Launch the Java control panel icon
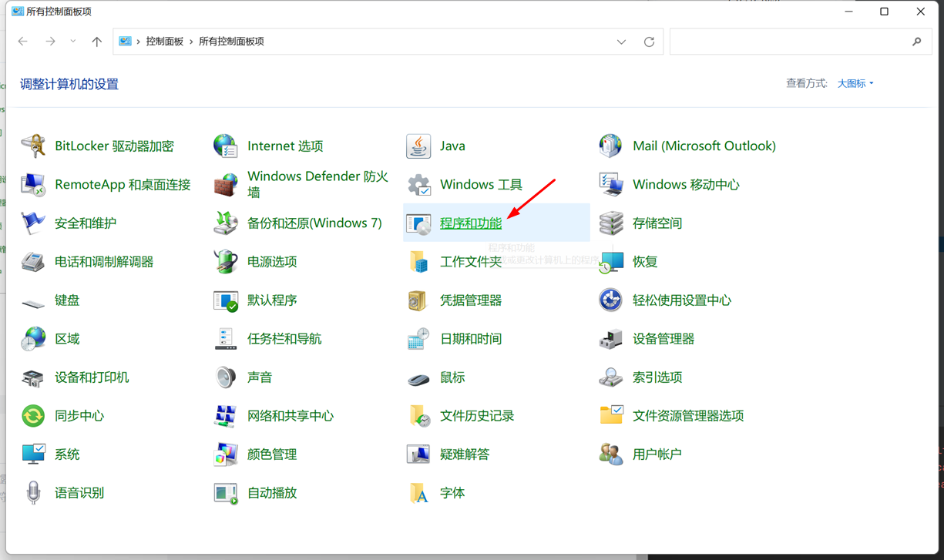Viewport: 944px width, 560px height. click(x=418, y=146)
